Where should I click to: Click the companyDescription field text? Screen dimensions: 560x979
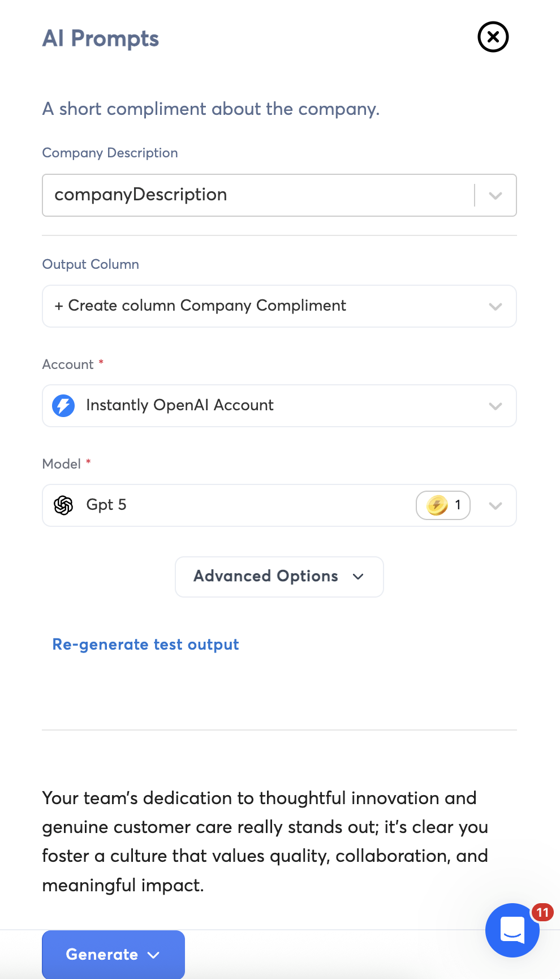(x=141, y=195)
